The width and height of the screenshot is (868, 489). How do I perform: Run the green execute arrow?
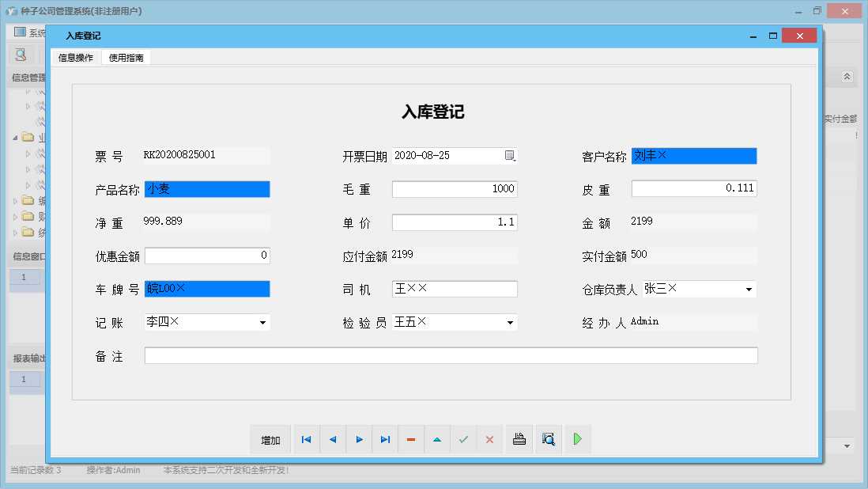(x=577, y=439)
